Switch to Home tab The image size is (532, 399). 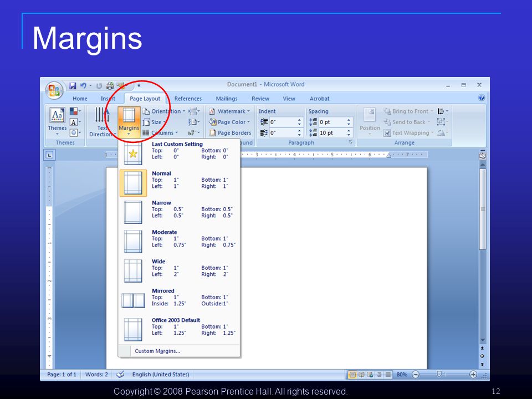(80, 99)
